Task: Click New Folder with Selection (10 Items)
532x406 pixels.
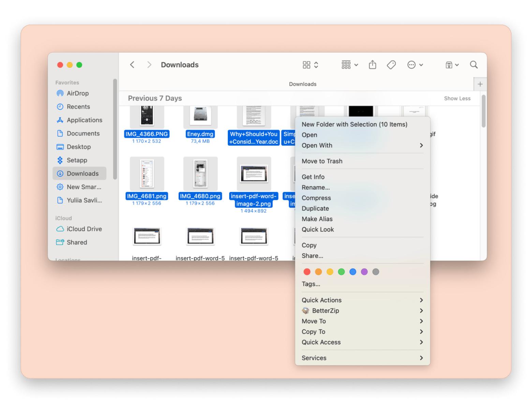Action: click(354, 125)
